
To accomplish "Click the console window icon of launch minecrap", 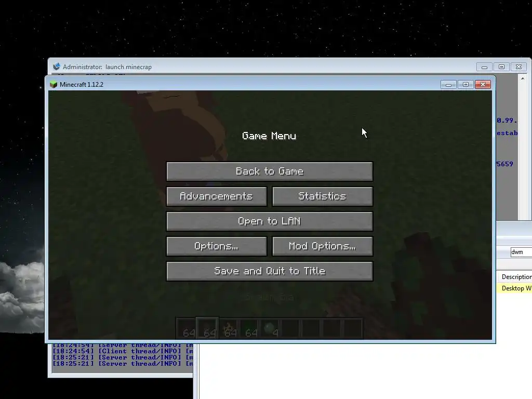I will point(56,66).
